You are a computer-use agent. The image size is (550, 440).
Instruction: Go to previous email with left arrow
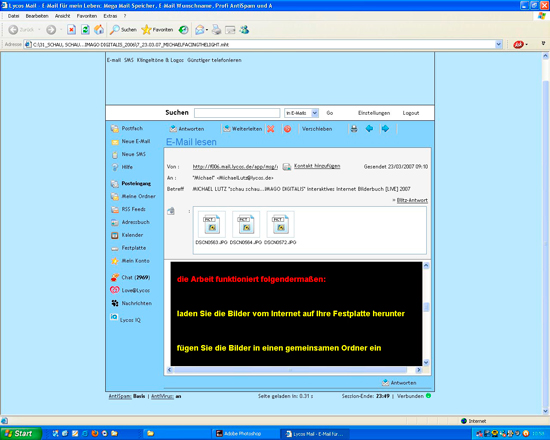(369, 129)
